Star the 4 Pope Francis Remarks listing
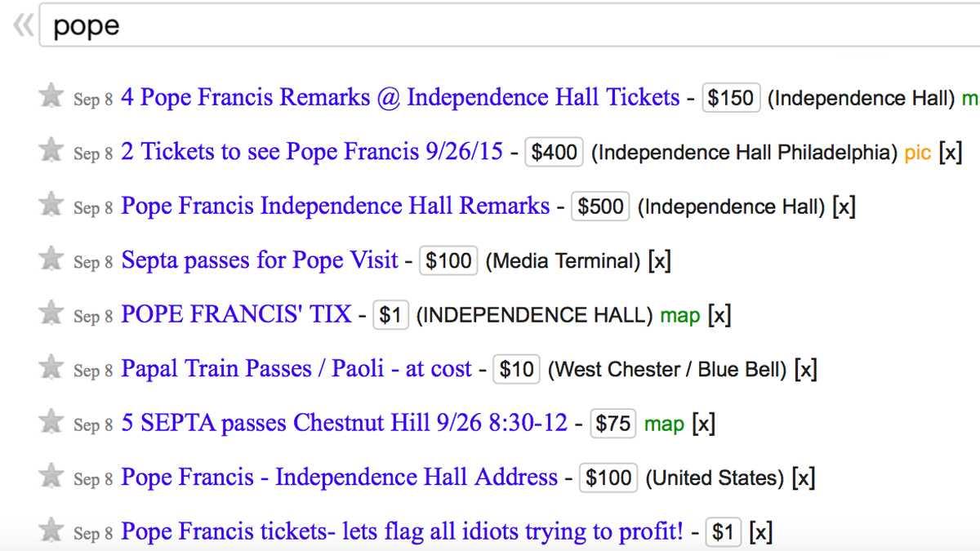The height and width of the screenshot is (551, 980). [51, 96]
